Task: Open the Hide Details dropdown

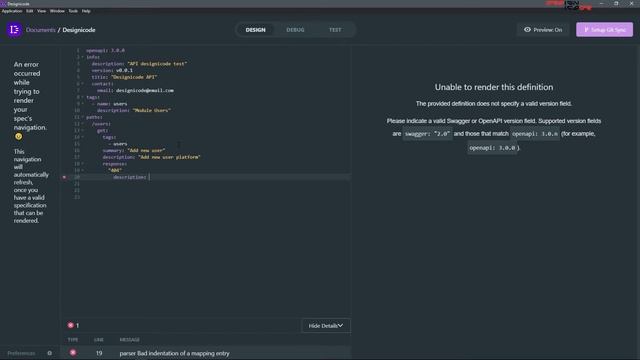Action: click(x=326, y=326)
